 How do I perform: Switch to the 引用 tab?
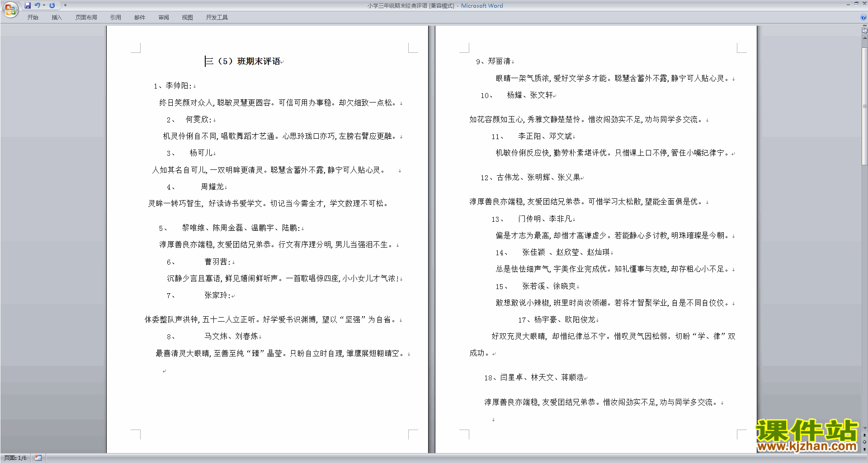[x=116, y=18]
